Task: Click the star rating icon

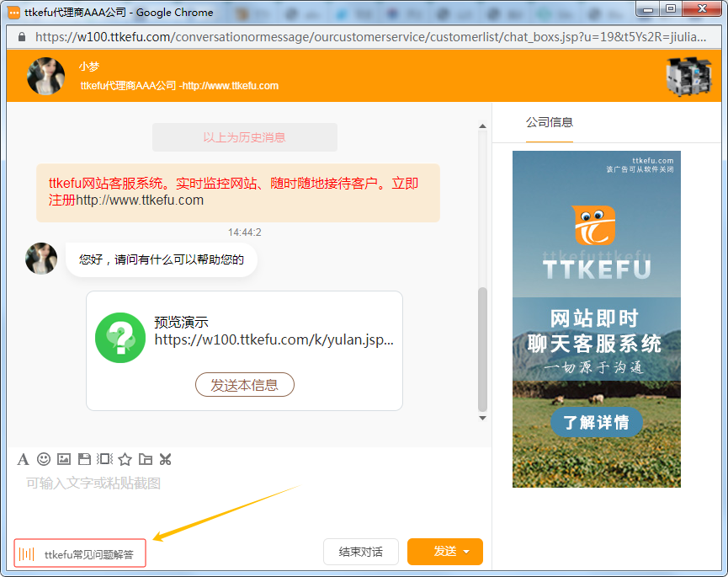Action: [x=125, y=459]
